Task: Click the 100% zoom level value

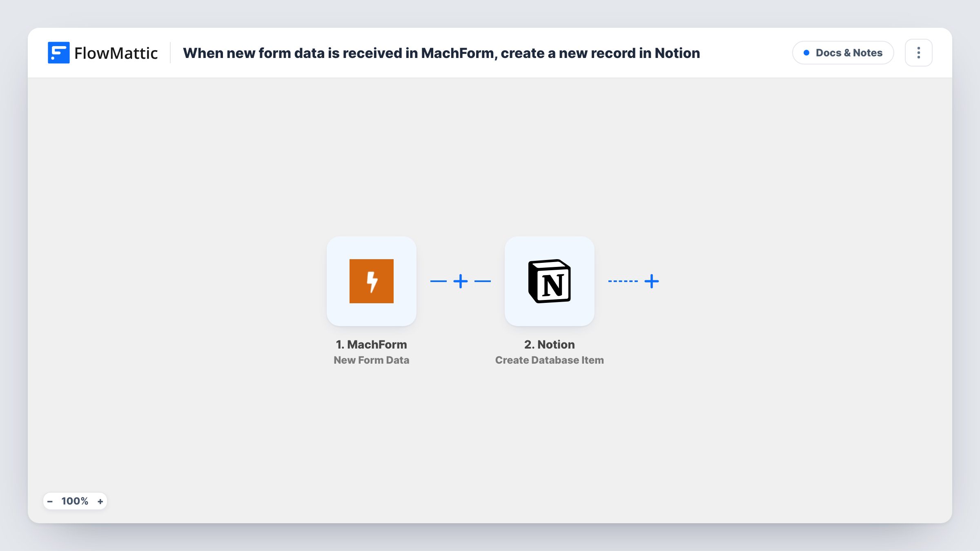Action: coord(75,501)
